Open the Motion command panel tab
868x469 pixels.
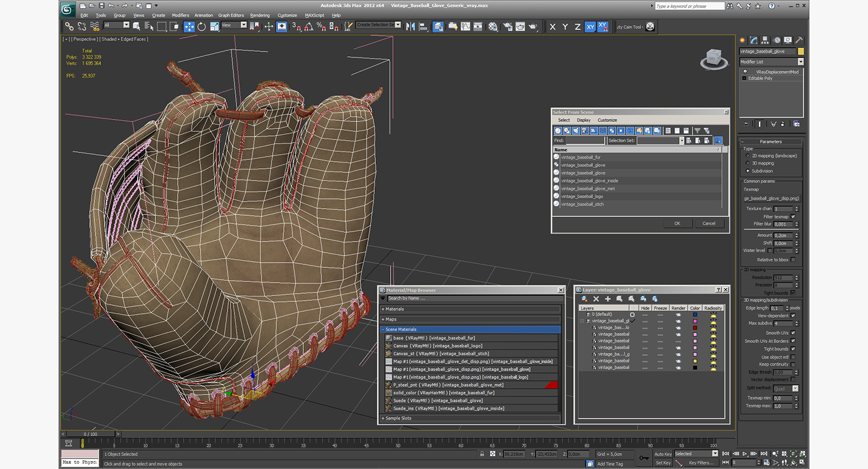tap(777, 40)
